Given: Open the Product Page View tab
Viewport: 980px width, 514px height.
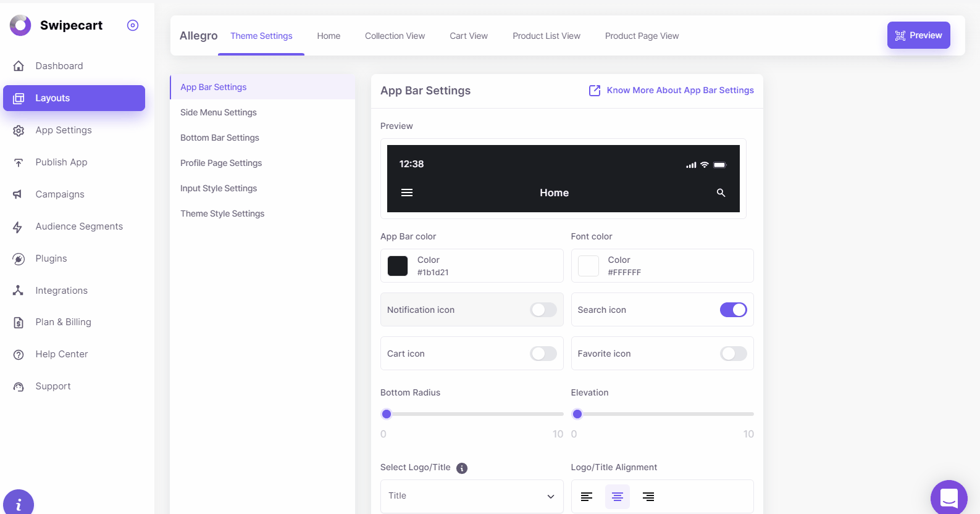Looking at the screenshot, I should click(642, 36).
